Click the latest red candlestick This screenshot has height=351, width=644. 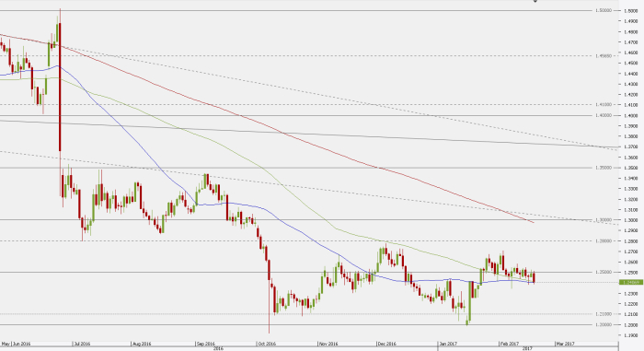pyautogui.click(x=534, y=277)
